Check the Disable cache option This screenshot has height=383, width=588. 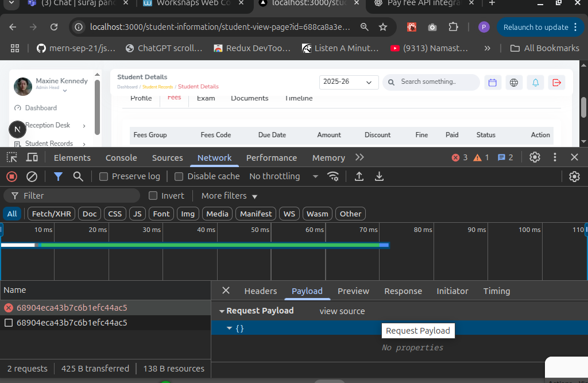pos(179,176)
